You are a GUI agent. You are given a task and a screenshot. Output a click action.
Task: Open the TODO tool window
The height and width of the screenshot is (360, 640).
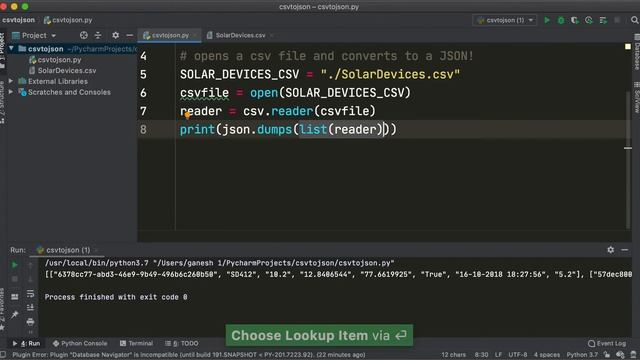click(x=182, y=344)
